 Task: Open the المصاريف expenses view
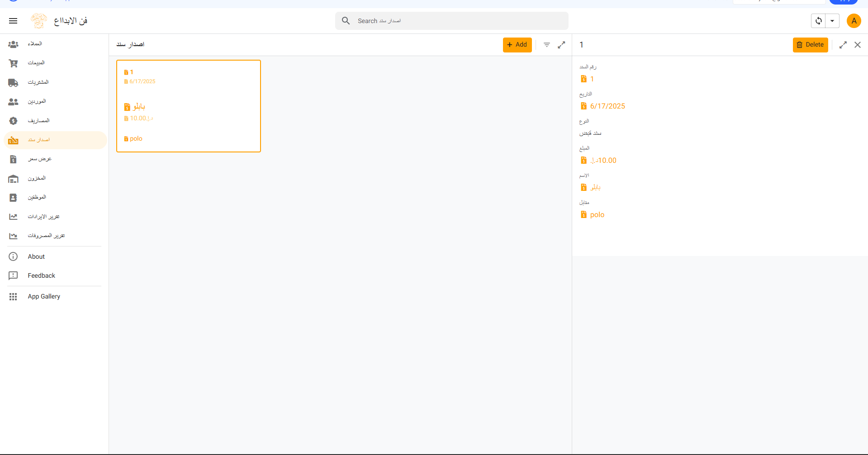pyautogui.click(x=38, y=121)
